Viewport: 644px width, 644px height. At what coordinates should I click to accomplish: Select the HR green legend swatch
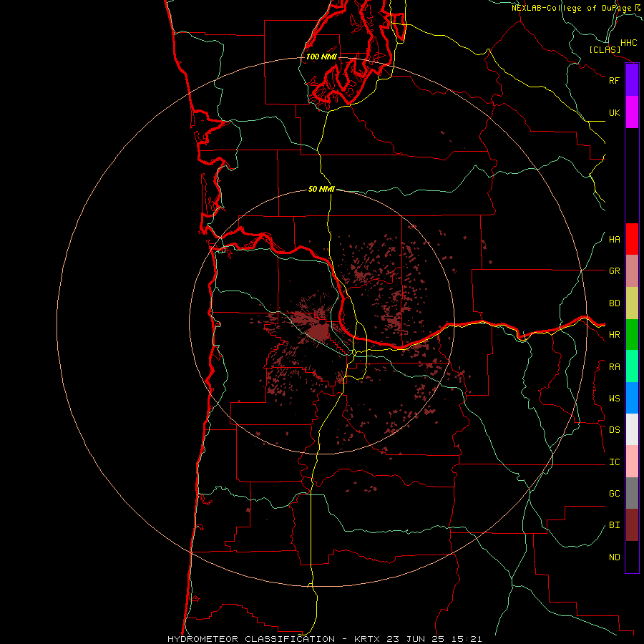pyautogui.click(x=632, y=335)
